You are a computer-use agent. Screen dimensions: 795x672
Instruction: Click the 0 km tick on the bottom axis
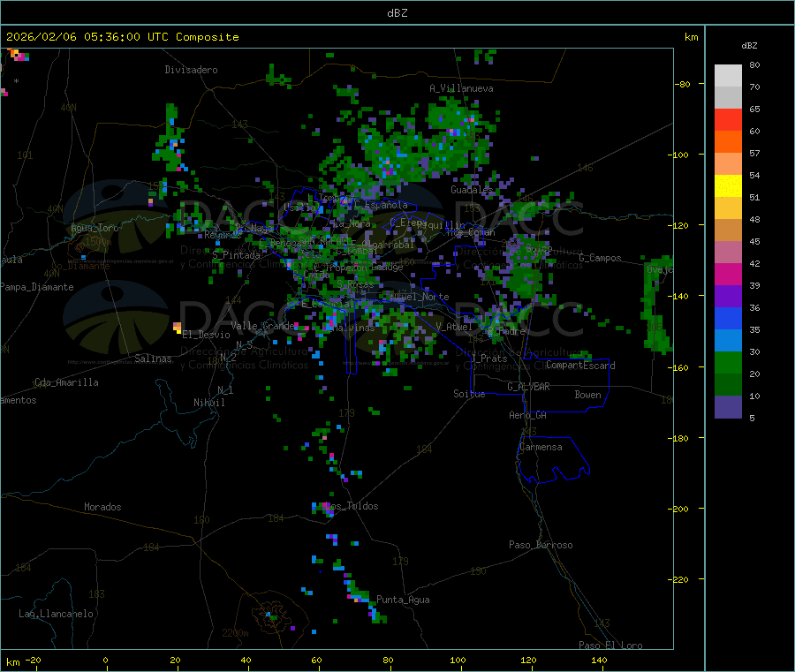105,660
